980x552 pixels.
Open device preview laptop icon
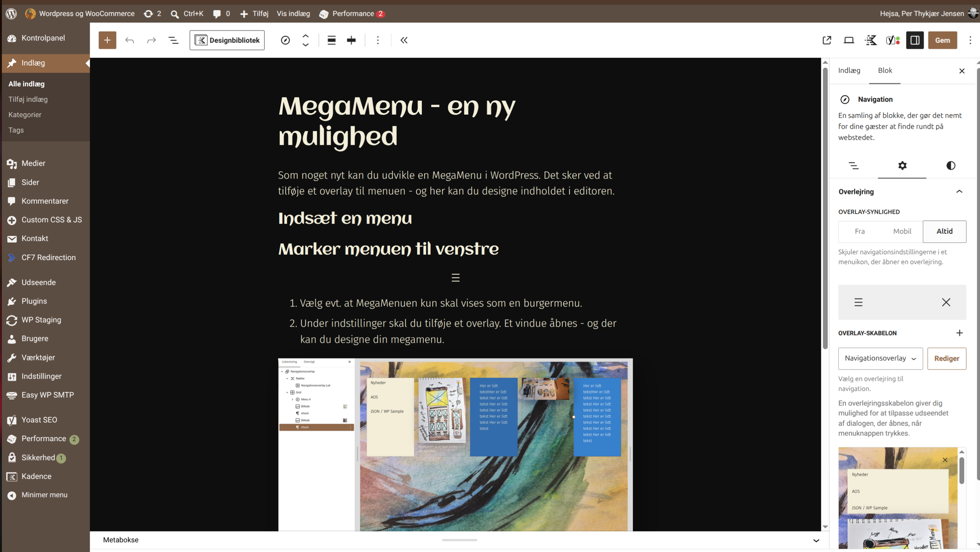coord(849,40)
